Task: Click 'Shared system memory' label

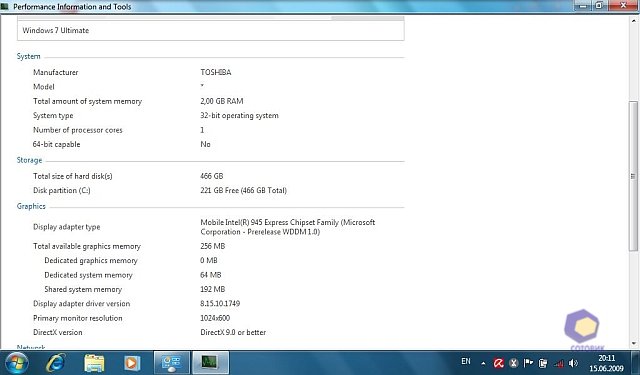Action: coord(83,289)
